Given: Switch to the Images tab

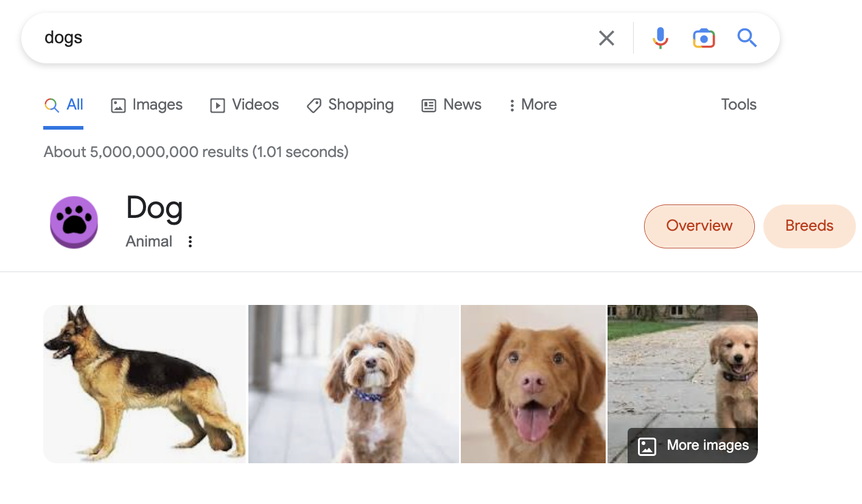Looking at the screenshot, I should [147, 105].
